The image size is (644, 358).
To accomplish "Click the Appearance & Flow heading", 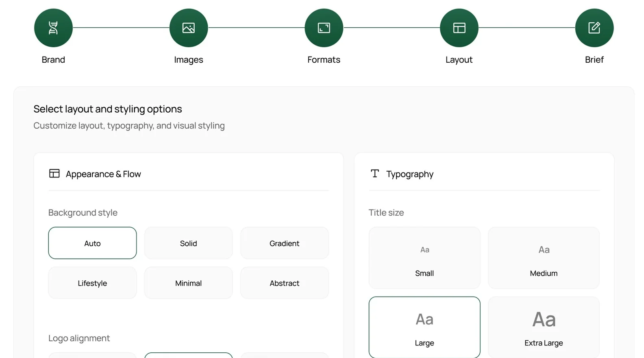I will point(103,174).
